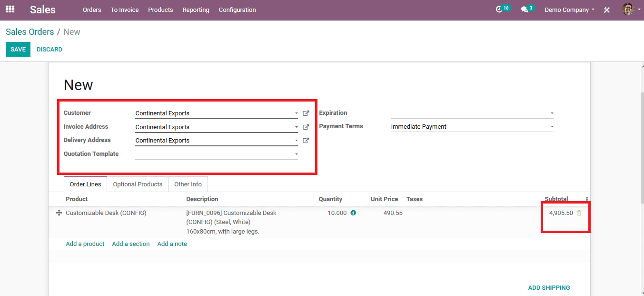Viewport: 644px width, 296px height.
Task: Expand the Payment Terms dropdown
Action: 552,127
